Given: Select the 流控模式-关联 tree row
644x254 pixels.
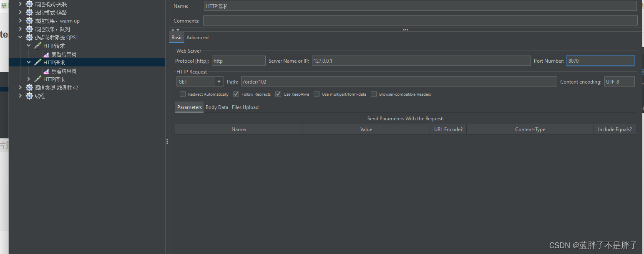Looking at the screenshot, I should (x=51, y=4).
